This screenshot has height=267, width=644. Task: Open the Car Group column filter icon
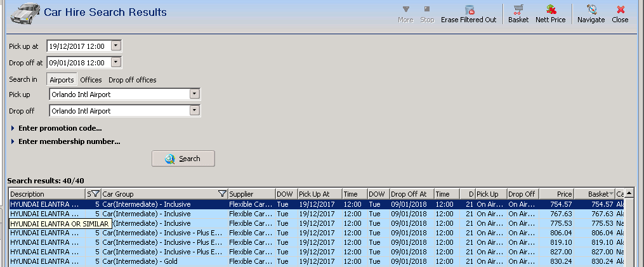click(222, 194)
